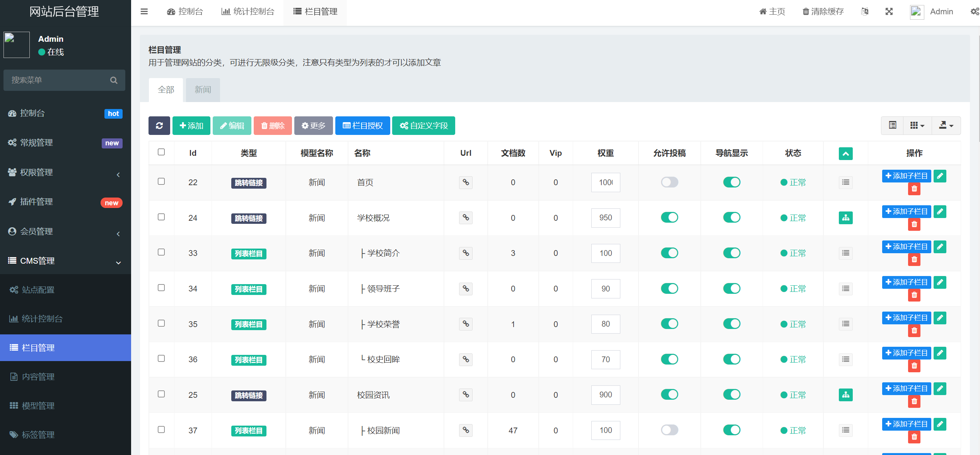Click red trash icon for row 25
Viewport: 980px width, 455px height.
click(914, 401)
